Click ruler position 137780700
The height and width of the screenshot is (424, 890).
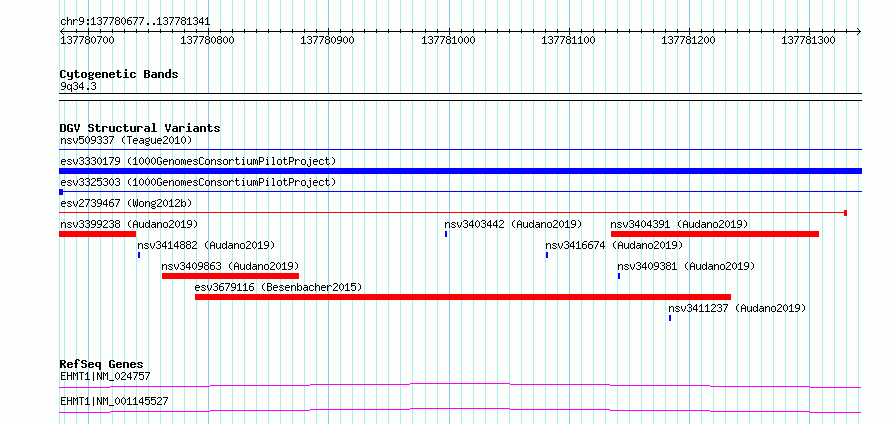(87, 40)
